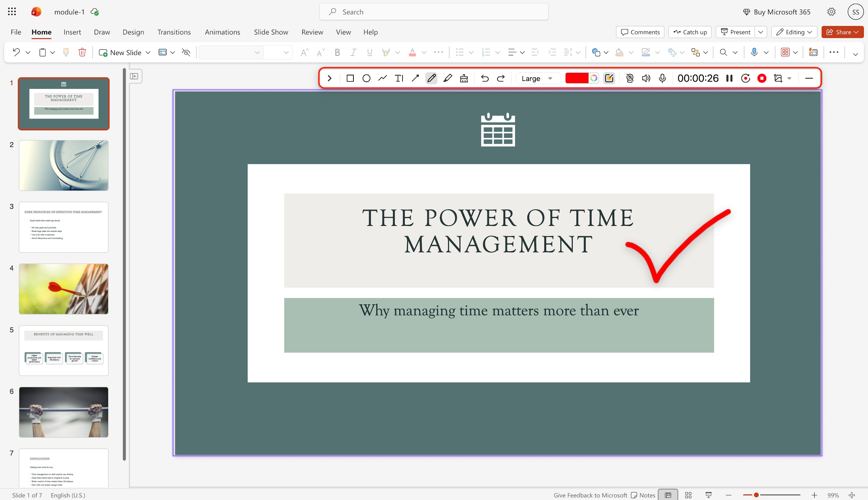Stop the recording
This screenshot has width=868, height=500.
761,78
